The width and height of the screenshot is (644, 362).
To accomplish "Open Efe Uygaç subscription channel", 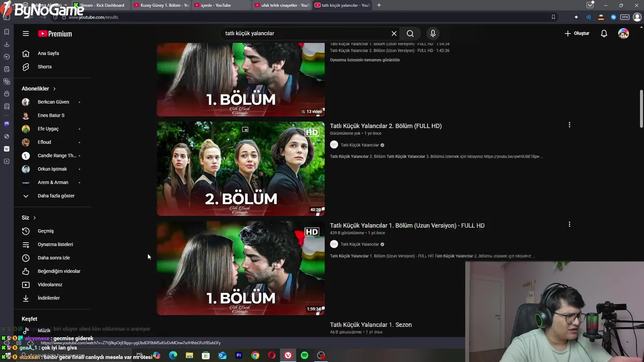I will [x=48, y=129].
